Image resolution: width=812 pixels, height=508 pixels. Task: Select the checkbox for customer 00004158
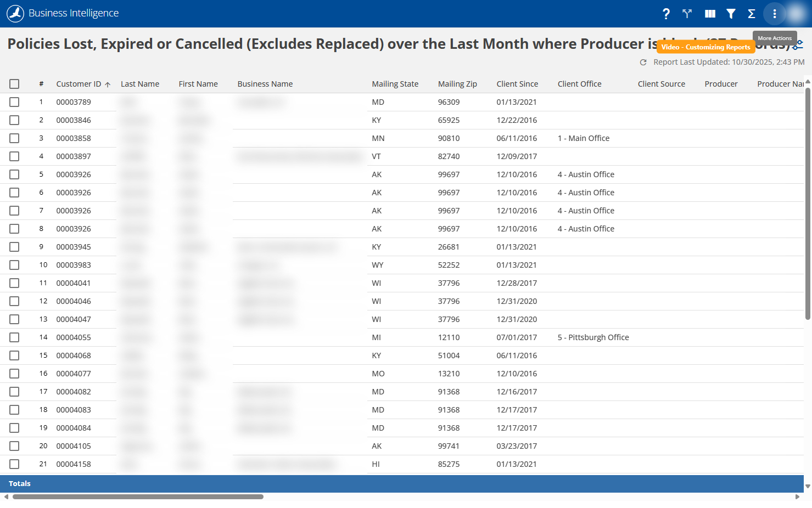click(14, 464)
